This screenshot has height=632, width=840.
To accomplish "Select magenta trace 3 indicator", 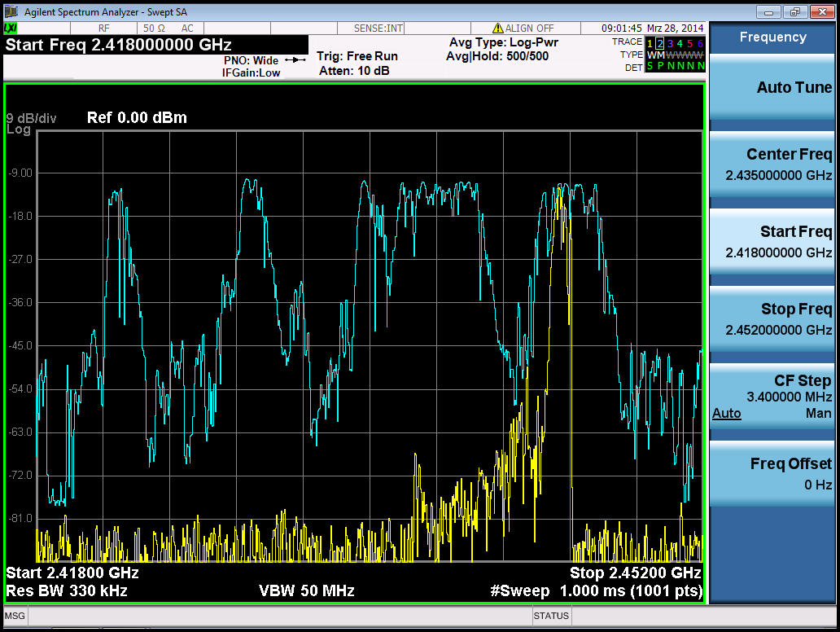I will coord(669,42).
